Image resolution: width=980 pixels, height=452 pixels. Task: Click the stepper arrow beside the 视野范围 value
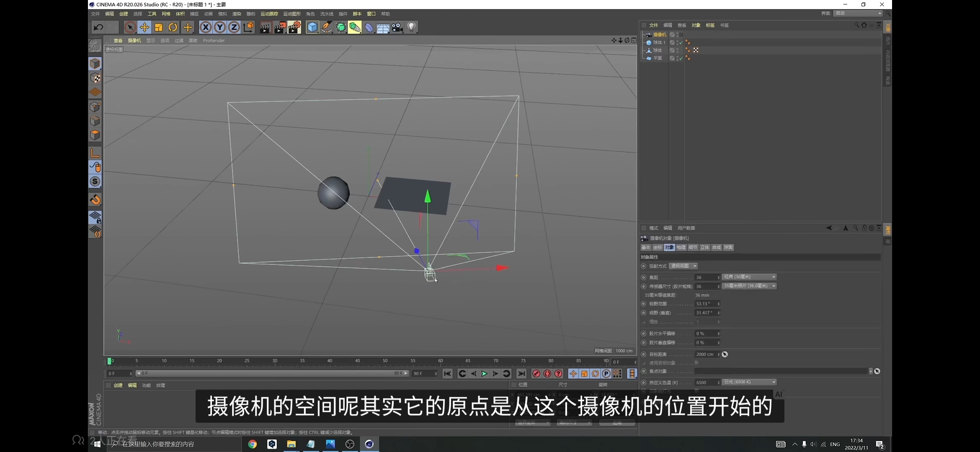[719, 304]
